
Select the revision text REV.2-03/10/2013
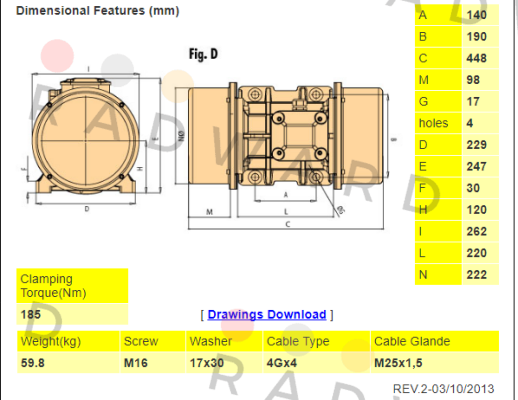[443, 389]
